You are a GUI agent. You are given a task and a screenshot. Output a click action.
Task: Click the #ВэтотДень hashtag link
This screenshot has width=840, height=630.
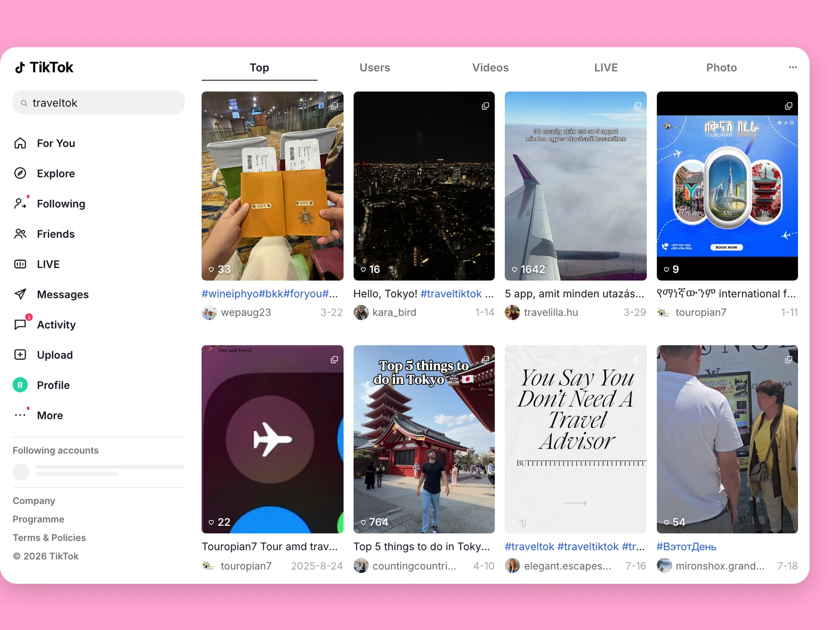tap(686, 547)
